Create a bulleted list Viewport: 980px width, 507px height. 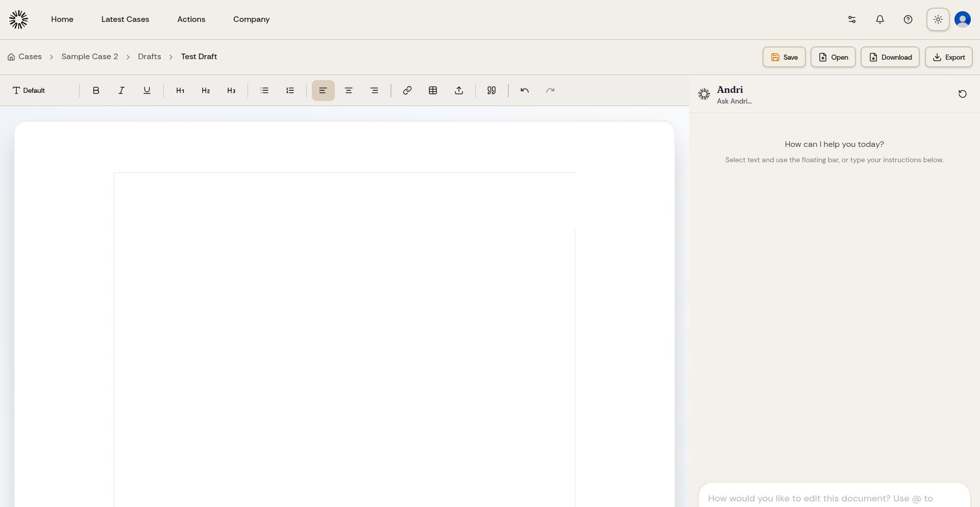coord(264,90)
